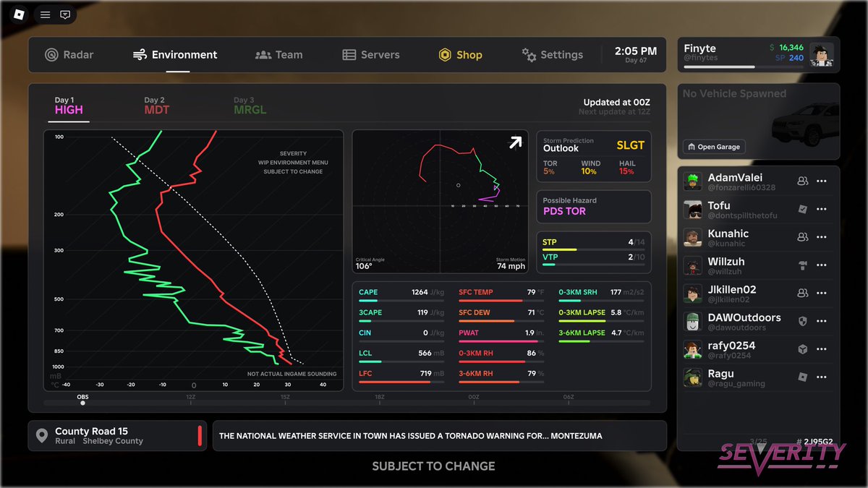Click DAWOutdoors' shield icon
868x488 pixels.
pos(802,321)
